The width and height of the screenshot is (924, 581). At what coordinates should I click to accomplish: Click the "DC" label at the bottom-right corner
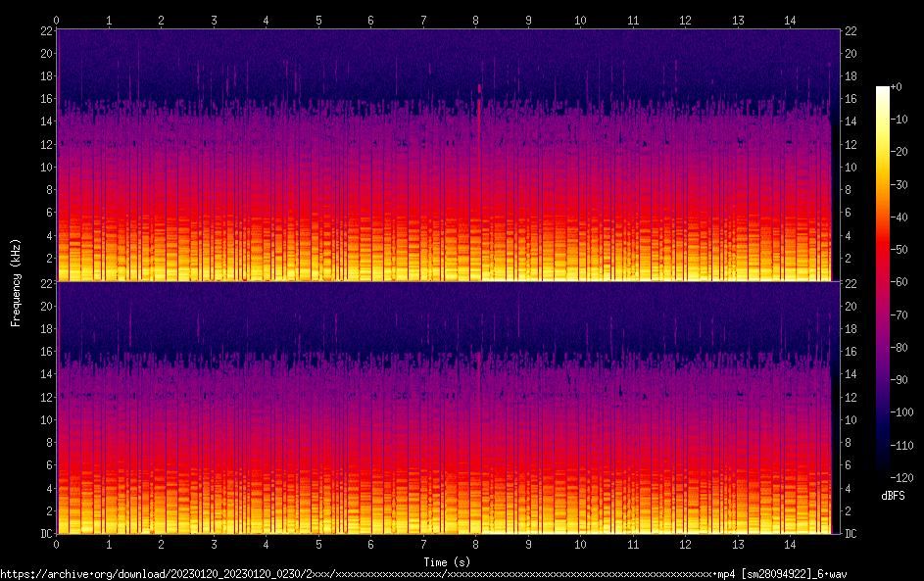pos(851,534)
